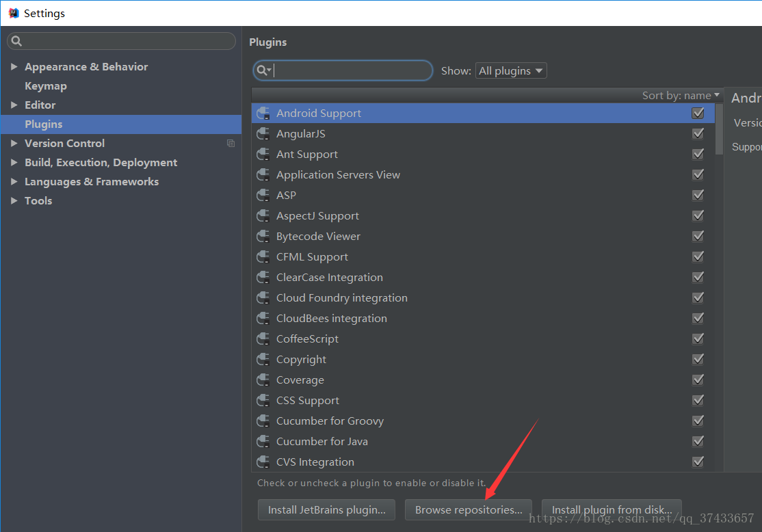The image size is (762, 532).
Task: Expand Languages & Frameworks arrow
Action: (14, 182)
